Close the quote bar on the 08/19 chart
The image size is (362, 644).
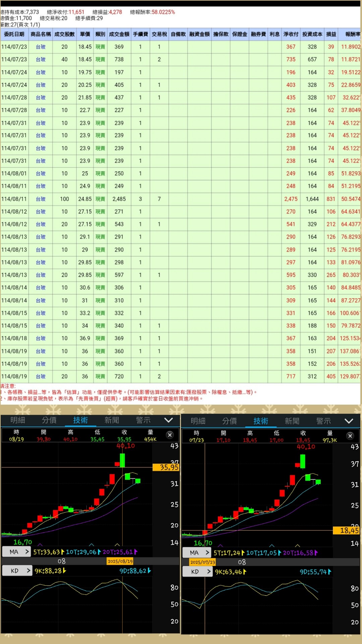170,435
